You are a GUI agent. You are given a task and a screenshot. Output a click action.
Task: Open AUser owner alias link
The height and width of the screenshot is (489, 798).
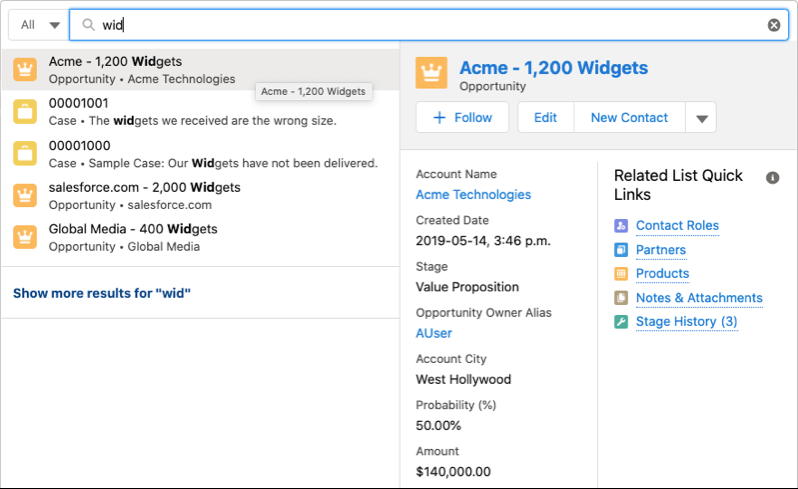434,333
